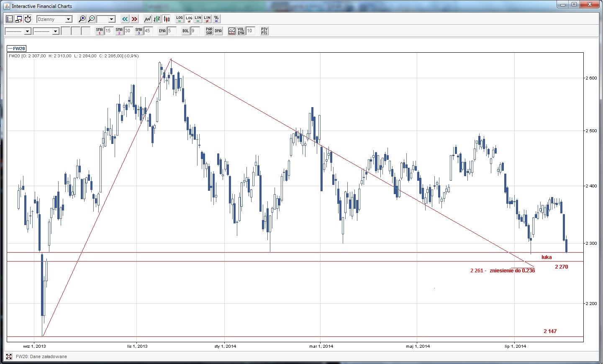
Task: Click the EMA period input field
Action: point(172,31)
